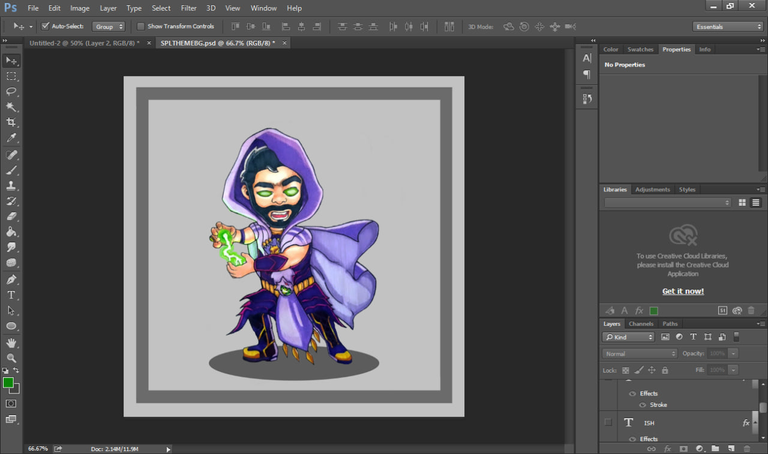Create a new group folder
The image size is (768, 454).
click(x=715, y=449)
